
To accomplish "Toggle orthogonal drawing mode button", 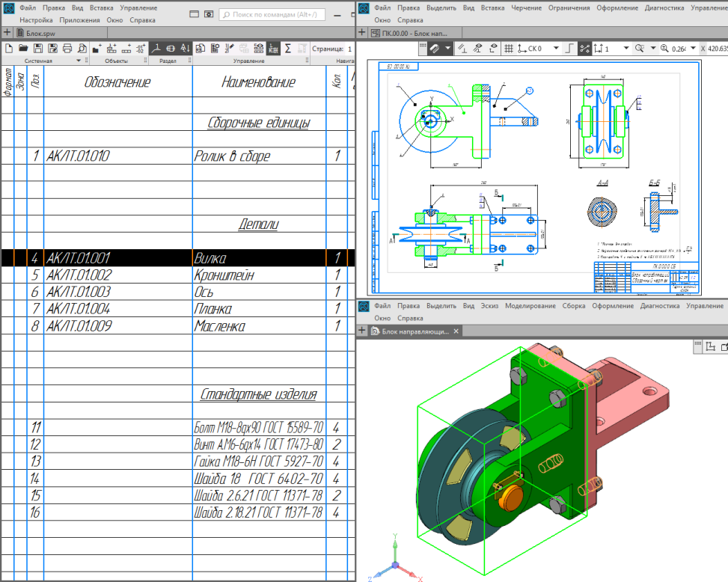I will tap(569, 49).
